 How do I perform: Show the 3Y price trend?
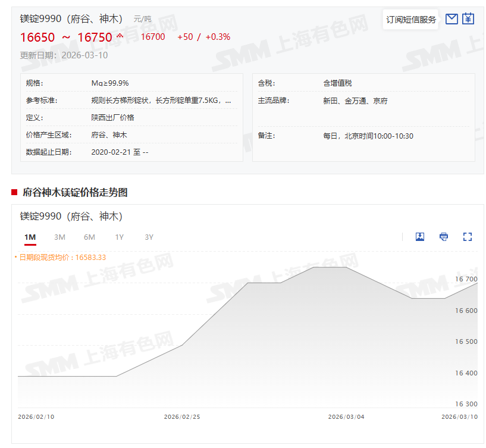(149, 237)
